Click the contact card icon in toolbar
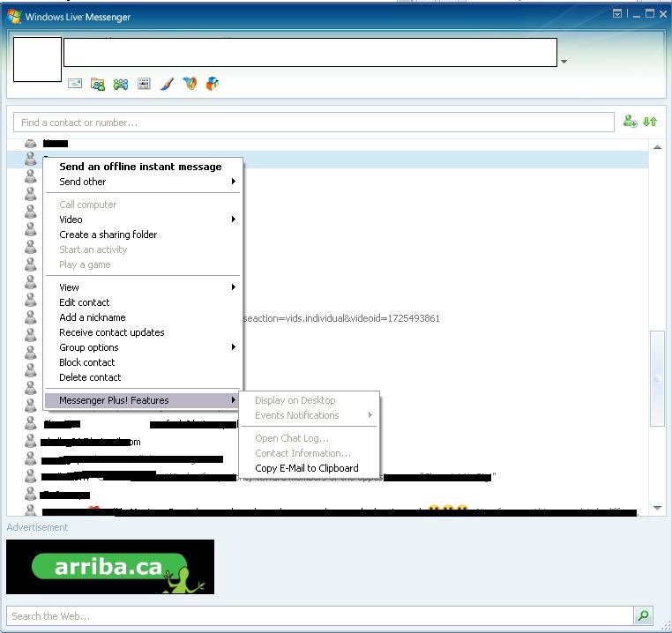 pos(144,84)
